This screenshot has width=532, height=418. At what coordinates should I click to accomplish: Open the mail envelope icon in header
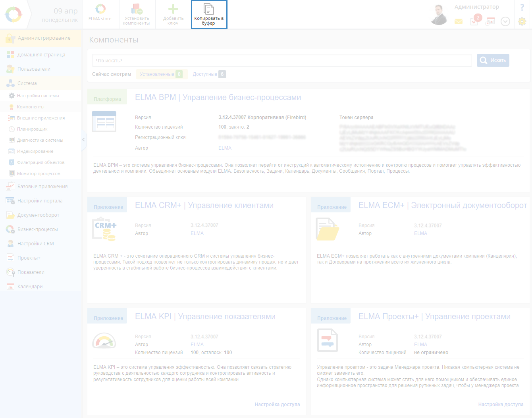click(459, 21)
